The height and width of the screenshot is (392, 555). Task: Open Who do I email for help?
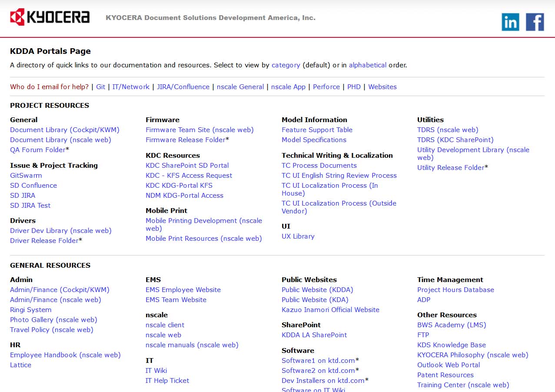[49, 86]
